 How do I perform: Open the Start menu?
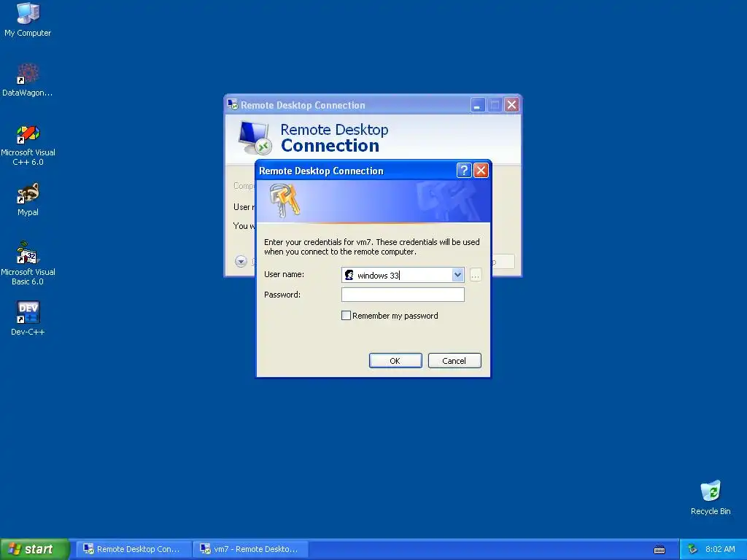[34, 549]
